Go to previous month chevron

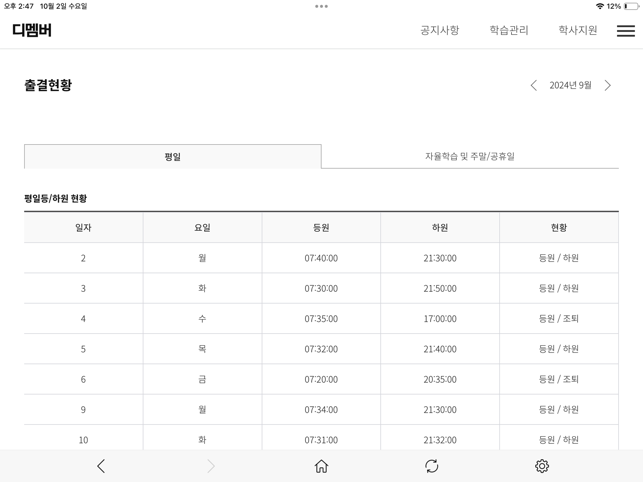tap(534, 85)
